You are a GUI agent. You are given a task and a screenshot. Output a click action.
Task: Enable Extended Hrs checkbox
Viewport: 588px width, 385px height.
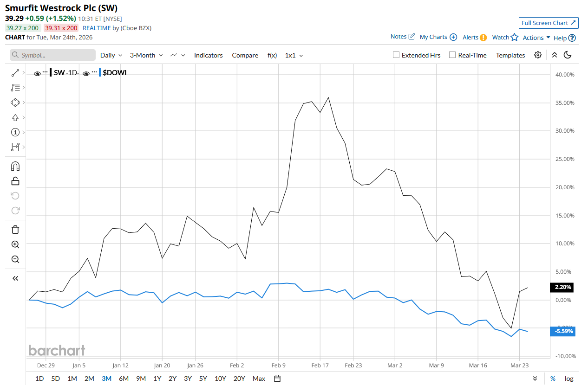[x=396, y=55]
